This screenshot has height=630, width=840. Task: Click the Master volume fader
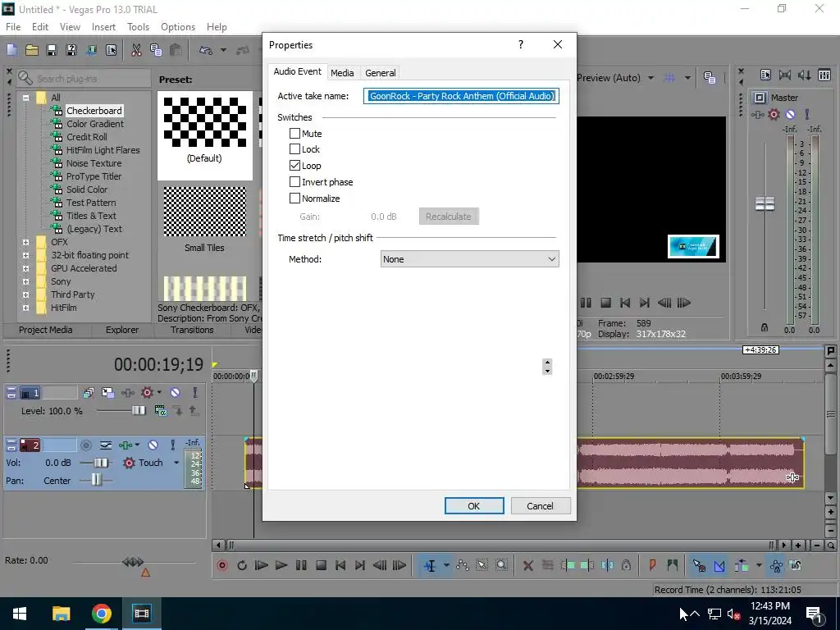click(765, 203)
